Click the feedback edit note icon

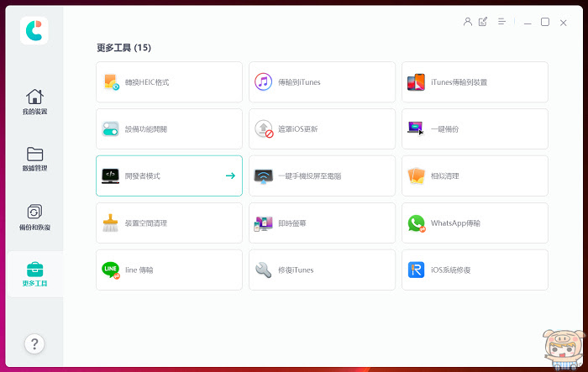pos(483,22)
